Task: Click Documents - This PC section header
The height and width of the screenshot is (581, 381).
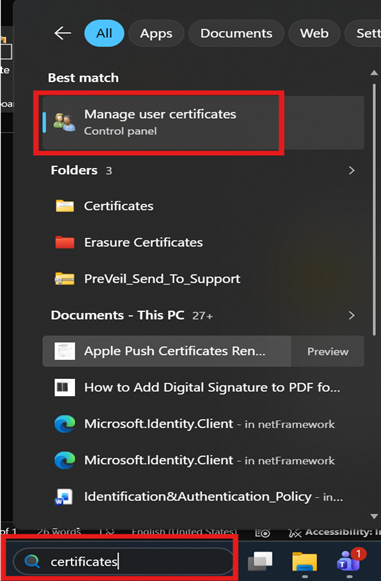Action: click(132, 315)
